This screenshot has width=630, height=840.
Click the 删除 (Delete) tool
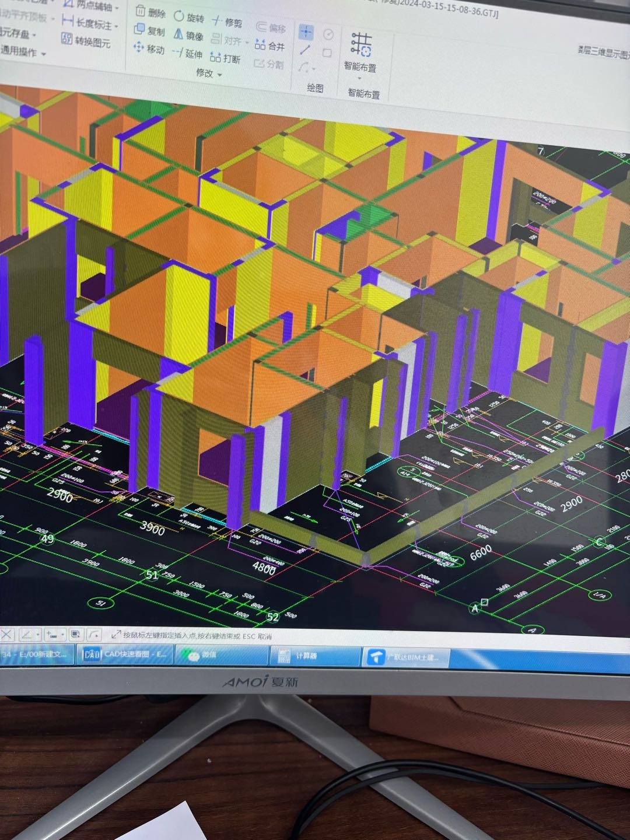pos(150,12)
